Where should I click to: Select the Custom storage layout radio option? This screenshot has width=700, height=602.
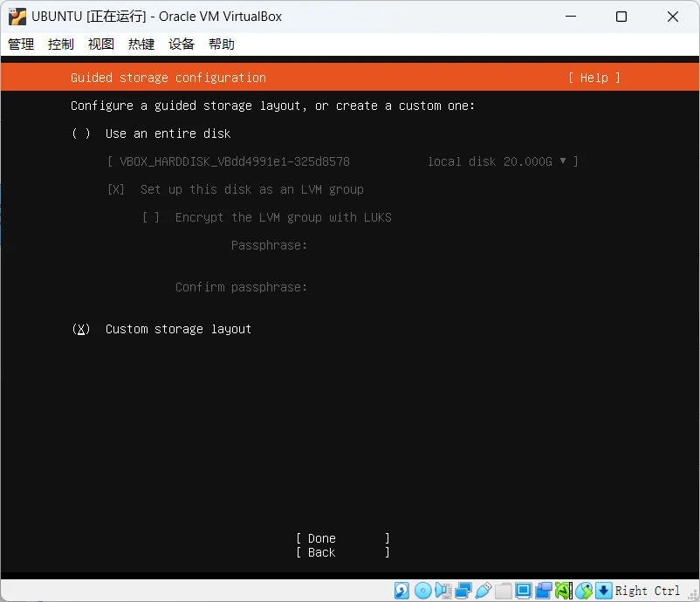pos(81,329)
